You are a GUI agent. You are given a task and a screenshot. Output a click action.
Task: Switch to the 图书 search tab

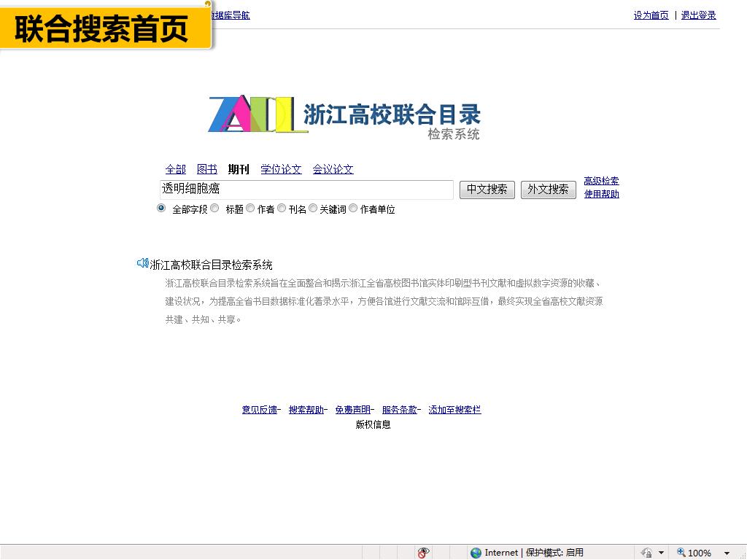[x=206, y=169]
